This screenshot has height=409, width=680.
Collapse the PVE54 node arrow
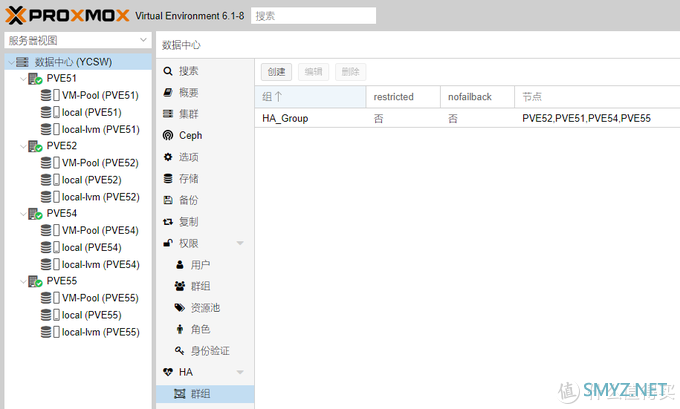(x=23, y=214)
